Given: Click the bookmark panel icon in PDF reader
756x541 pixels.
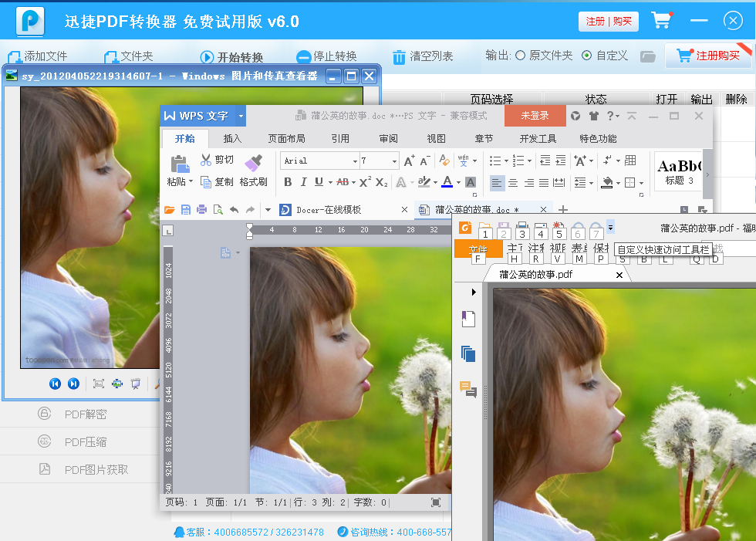Looking at the screenshot, I should click(x=468, y=319).
